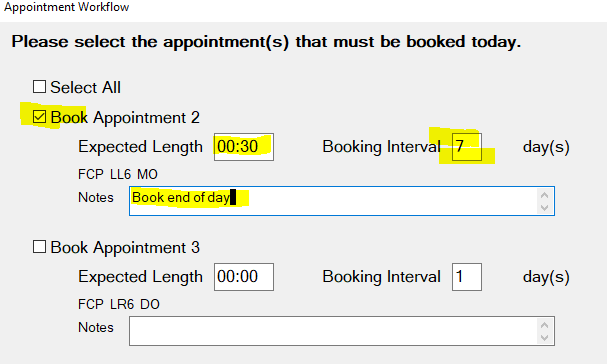Click the down arrow in Appointment 3 Notes scrollbar

point(544,338)
